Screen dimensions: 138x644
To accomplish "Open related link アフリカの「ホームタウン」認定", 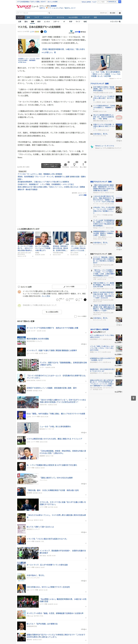I will (x=40, y=174).
